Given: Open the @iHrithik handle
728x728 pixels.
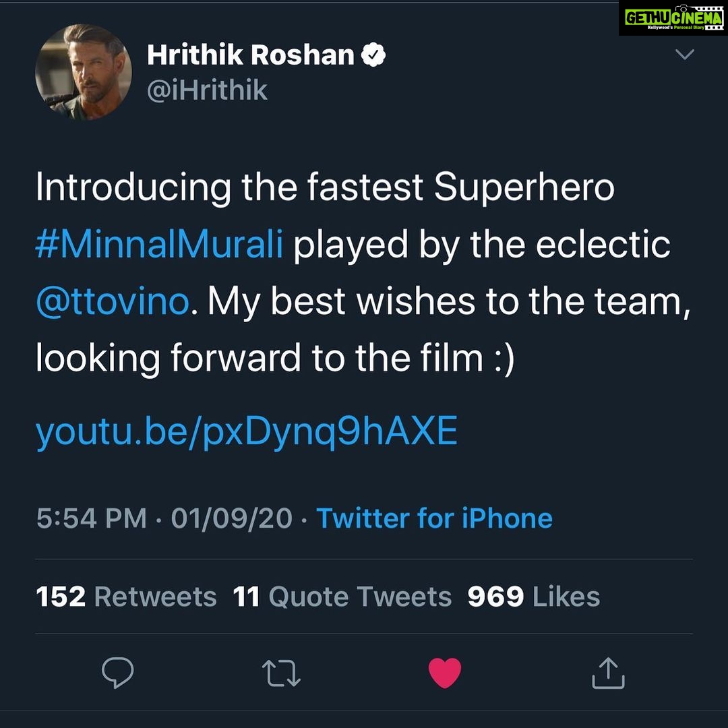Looking at the screenshot, I should [x=207, y=90].
